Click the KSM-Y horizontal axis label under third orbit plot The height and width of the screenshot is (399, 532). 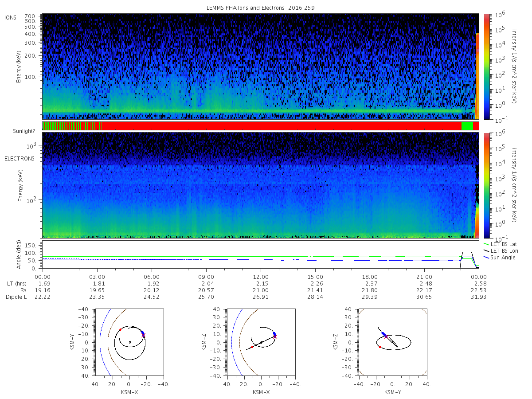393,392
